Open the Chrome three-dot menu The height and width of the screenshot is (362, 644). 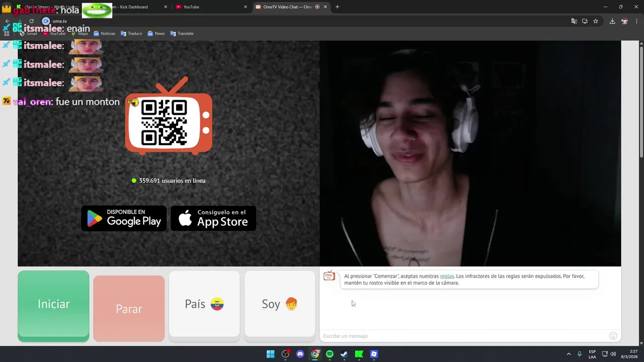[636, 21]
